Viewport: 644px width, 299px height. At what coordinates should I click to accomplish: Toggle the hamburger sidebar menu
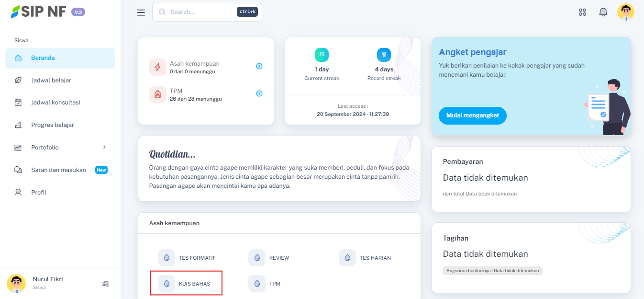tap(141, 12)
